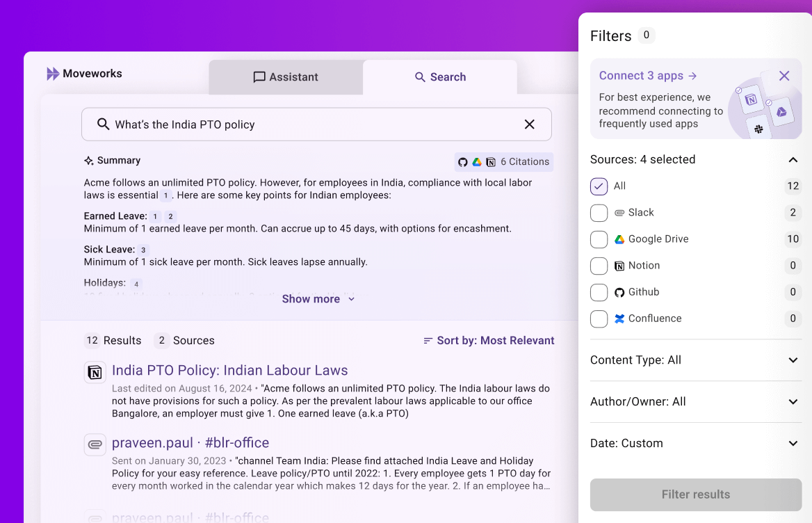
Task: Check the Slack source checkbox
Action: 599,213
